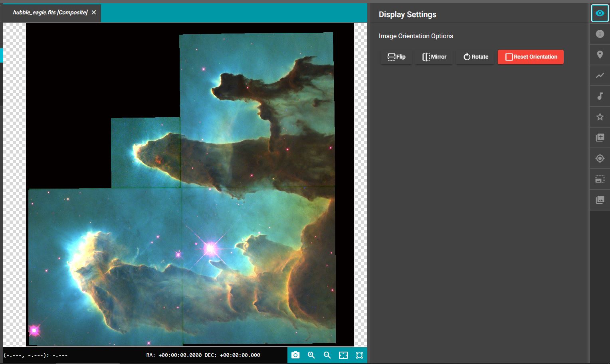This screenshot has width=610, height=364.
Task: Flip the image orientation
Action: pyautogui.click(x=396, y=57)
